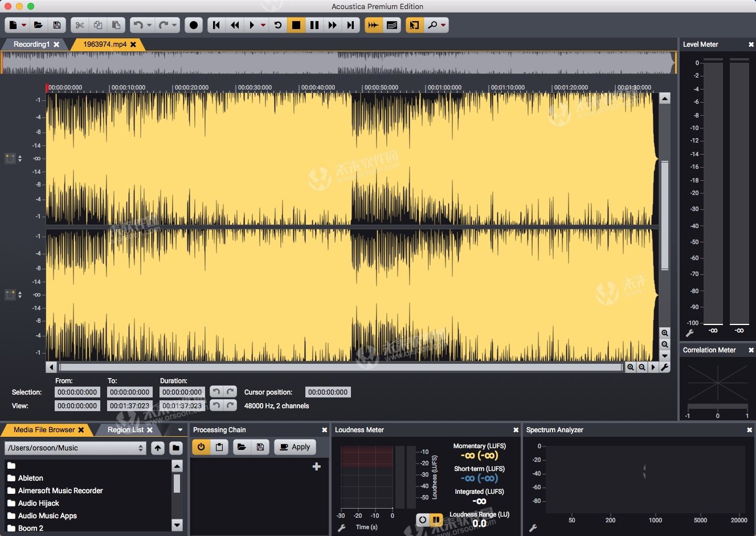Switch to the 1963974.mp4 tab

105,44
